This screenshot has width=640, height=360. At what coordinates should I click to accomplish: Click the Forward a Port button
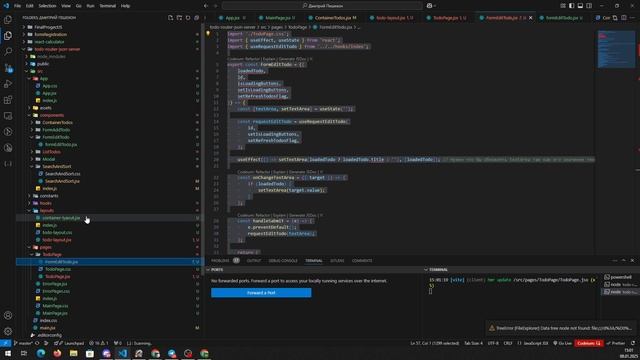[x=261, y=293]
